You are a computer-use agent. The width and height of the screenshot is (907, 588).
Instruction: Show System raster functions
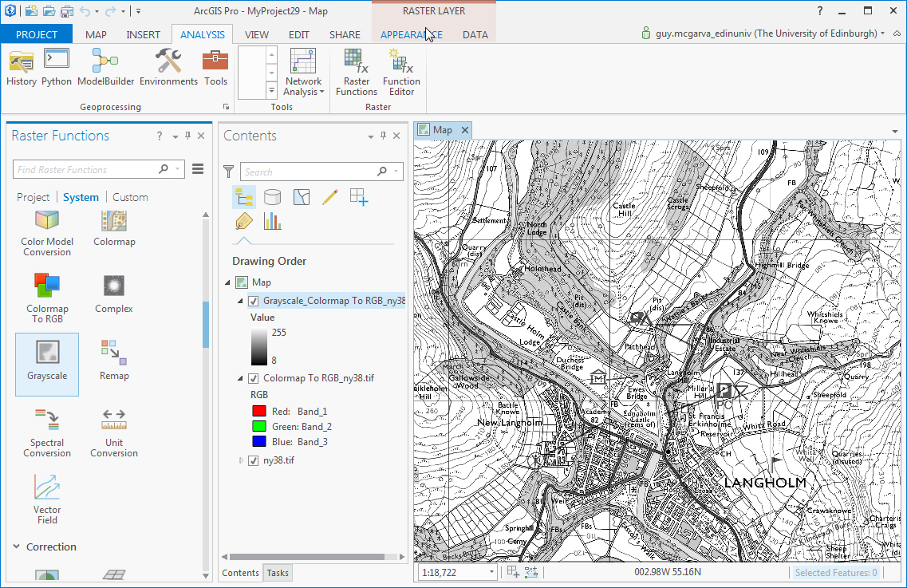coord(81,197)
